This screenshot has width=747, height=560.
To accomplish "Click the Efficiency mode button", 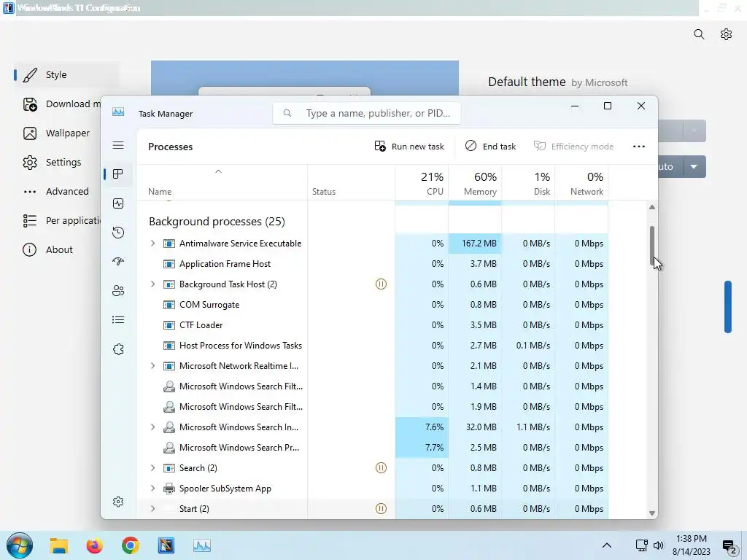I will [573, 146].
